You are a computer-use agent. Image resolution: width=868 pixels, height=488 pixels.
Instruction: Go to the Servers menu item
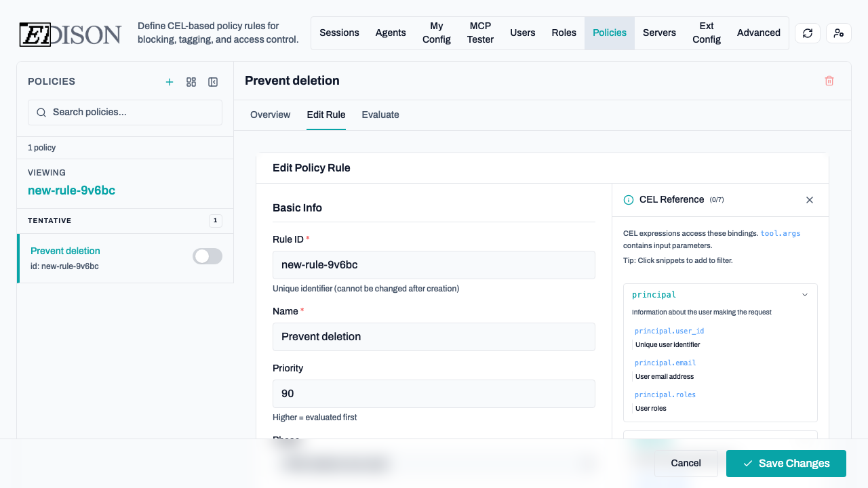[659, 33]
